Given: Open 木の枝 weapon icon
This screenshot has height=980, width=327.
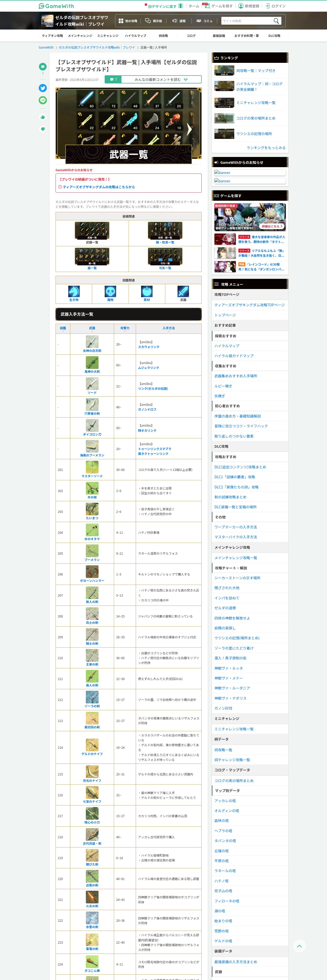Looking at the screenshot, I should [92, 488].
